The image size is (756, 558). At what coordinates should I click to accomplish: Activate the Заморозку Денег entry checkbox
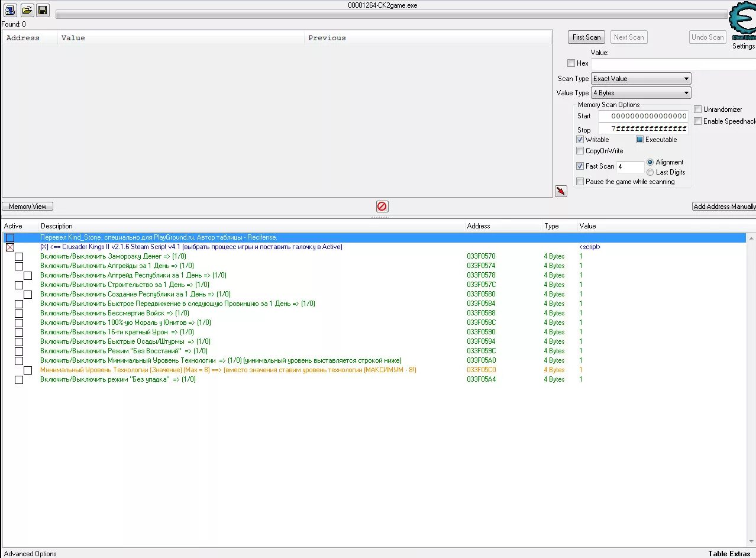point(19,257)
